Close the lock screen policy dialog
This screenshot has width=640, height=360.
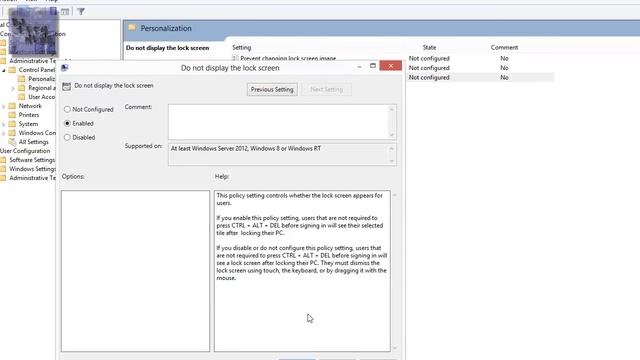[391, 66]
